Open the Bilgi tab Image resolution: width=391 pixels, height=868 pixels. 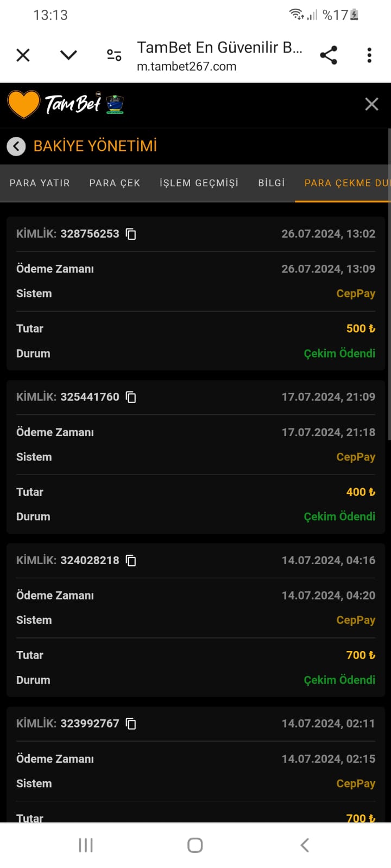(272, 183)
